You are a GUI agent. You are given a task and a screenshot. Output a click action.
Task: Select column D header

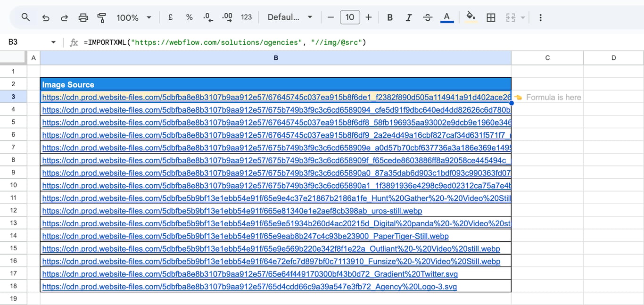tap(613, 58)
